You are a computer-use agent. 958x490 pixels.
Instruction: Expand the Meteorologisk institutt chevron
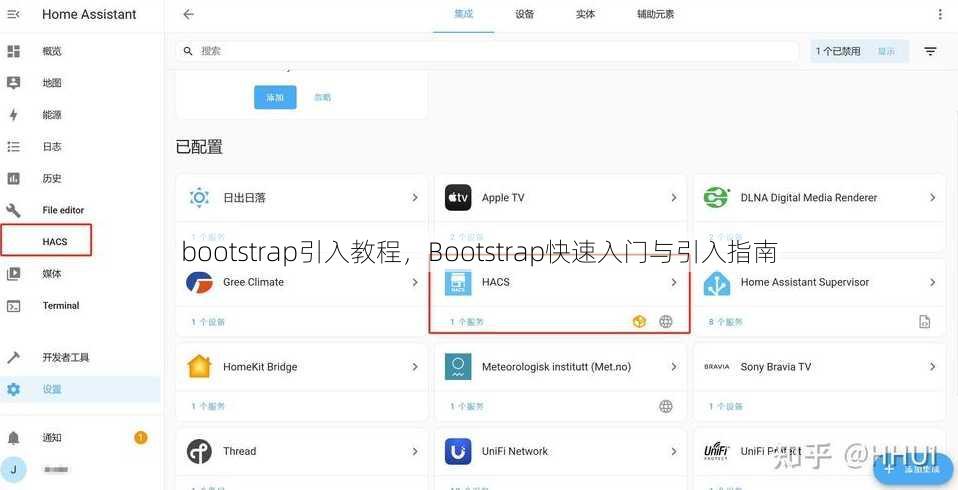point(674,367)
